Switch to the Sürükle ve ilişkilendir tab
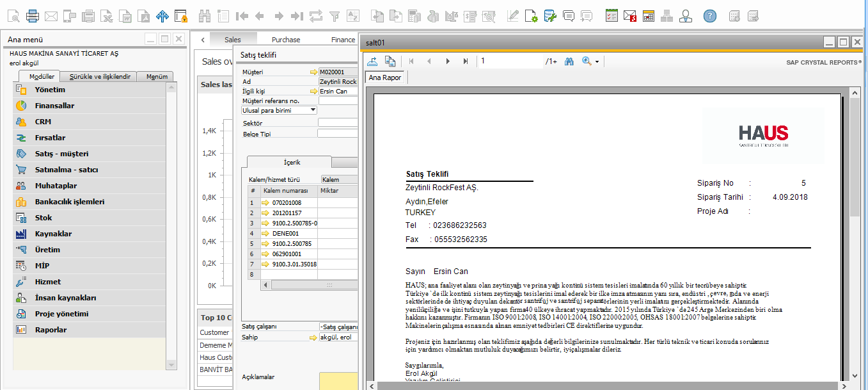868x390 pixels. coord(99,76)
